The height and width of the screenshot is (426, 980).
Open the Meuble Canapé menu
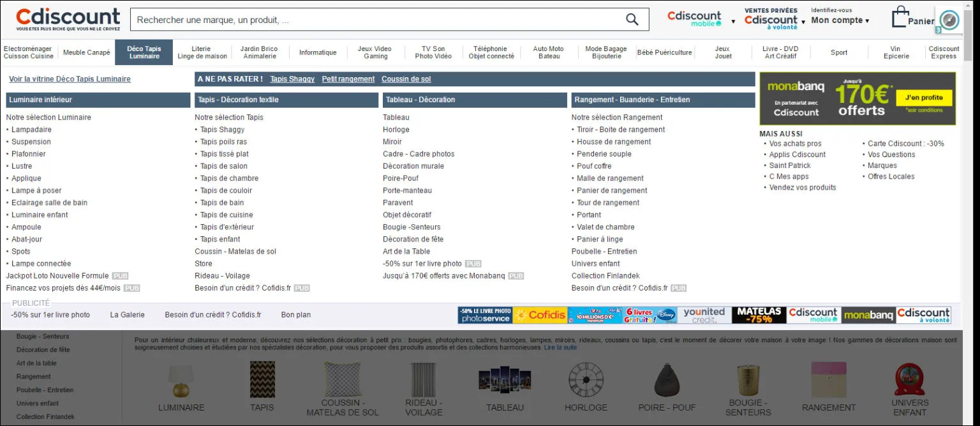pyautogui.click(x=87, y=52)
